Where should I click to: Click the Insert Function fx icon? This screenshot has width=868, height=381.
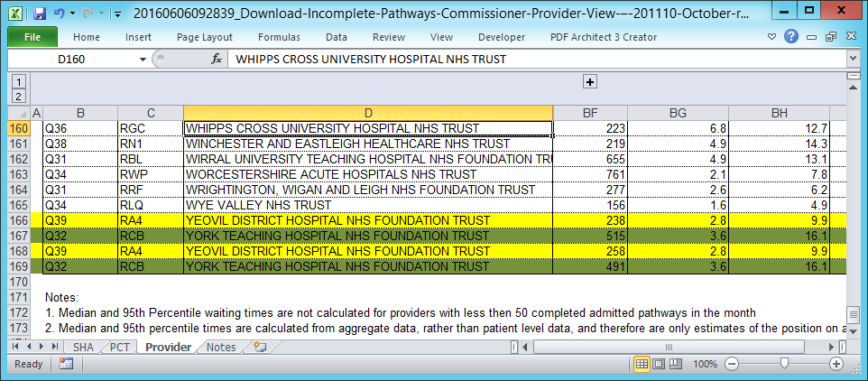coord(217,59)
